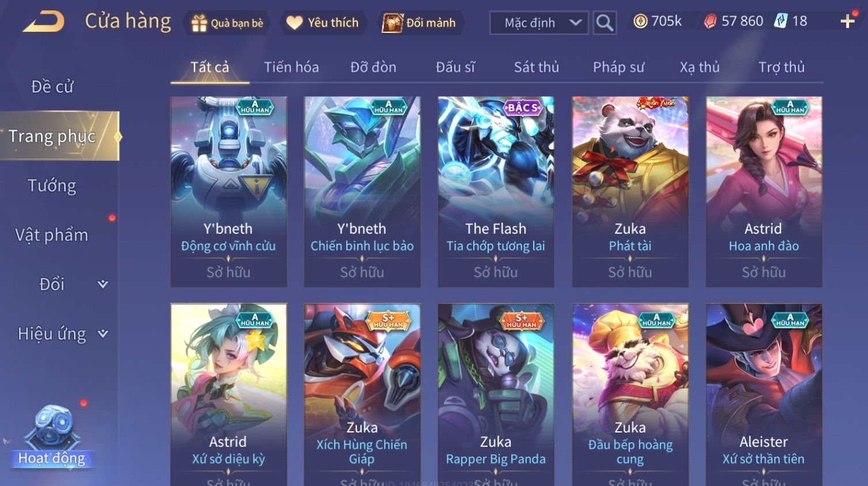Screen dimensions: 868x486
Task: Open the search magnifier icon
Action: click(x=605, y=23)
